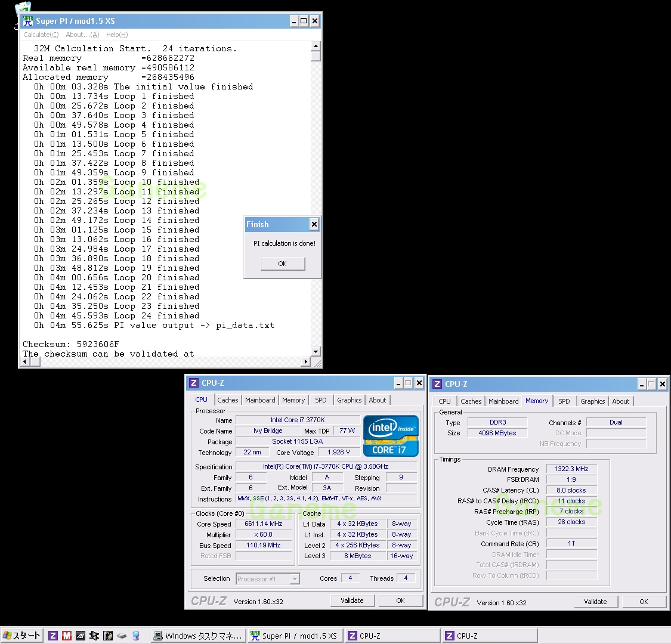The width and height of the screenshot is (671, 644).
Task: Click the disk drive quick launch icon
Action: 122,636
